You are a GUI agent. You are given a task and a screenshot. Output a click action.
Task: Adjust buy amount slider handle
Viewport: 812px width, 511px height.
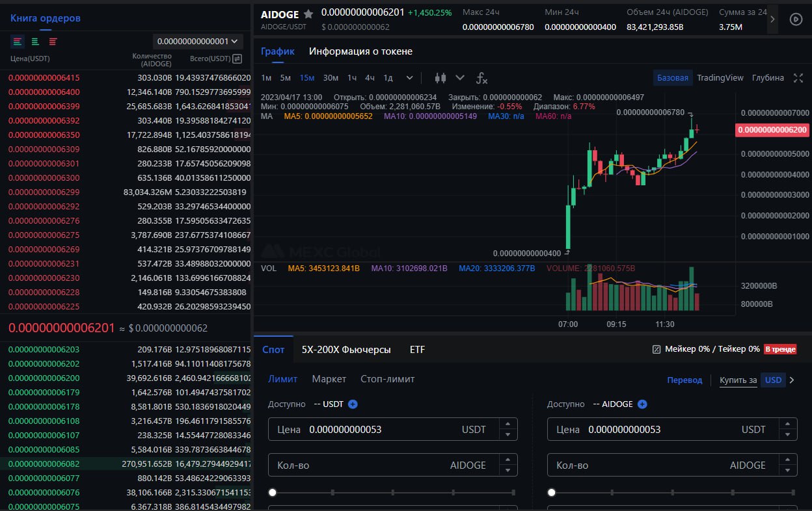click(273, 493)
